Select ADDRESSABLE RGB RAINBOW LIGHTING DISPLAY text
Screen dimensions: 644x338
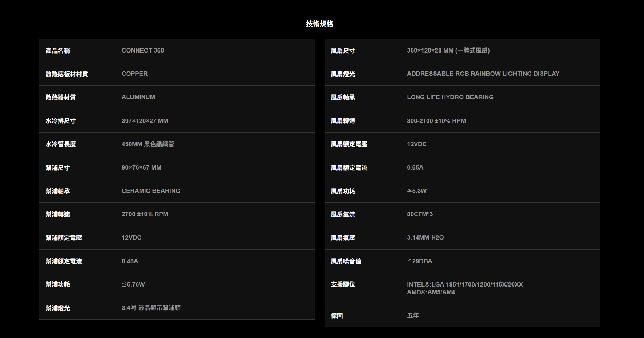[x=483, y=74]
